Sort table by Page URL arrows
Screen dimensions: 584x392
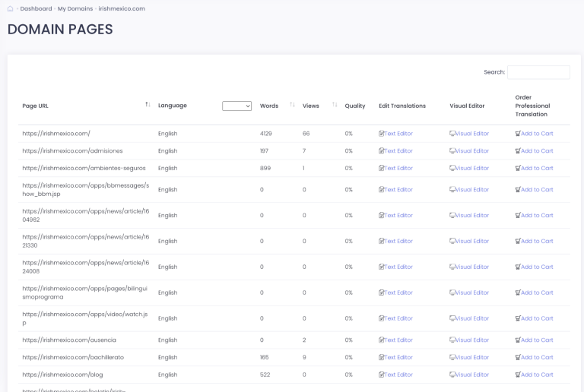click(148, 105)
